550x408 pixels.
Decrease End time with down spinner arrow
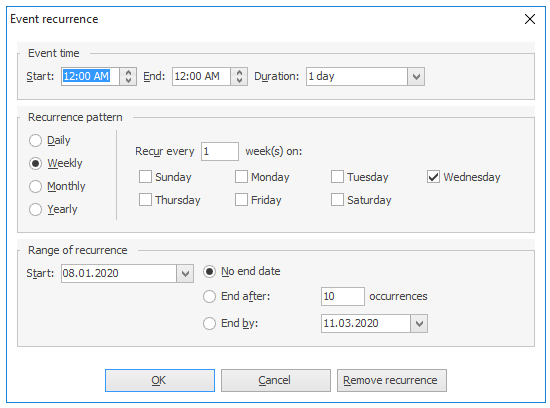coord(239,81)
